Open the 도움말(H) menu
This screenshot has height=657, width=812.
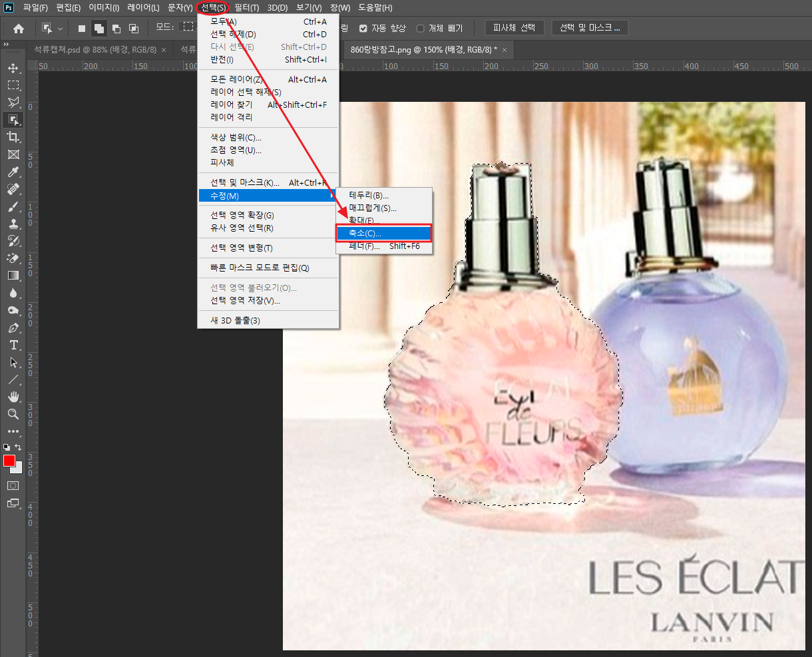(x=375, y=8)
